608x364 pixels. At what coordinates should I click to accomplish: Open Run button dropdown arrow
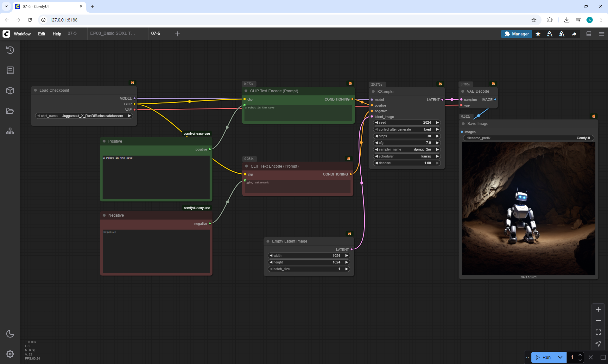coord(560,357)
